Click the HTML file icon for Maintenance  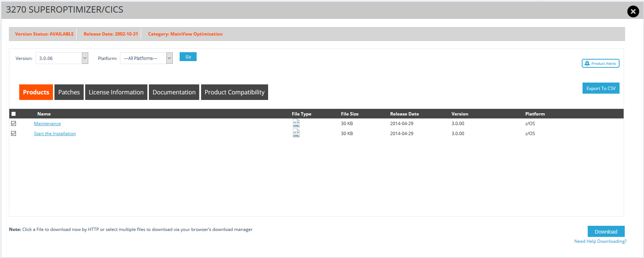pos(296,123)
